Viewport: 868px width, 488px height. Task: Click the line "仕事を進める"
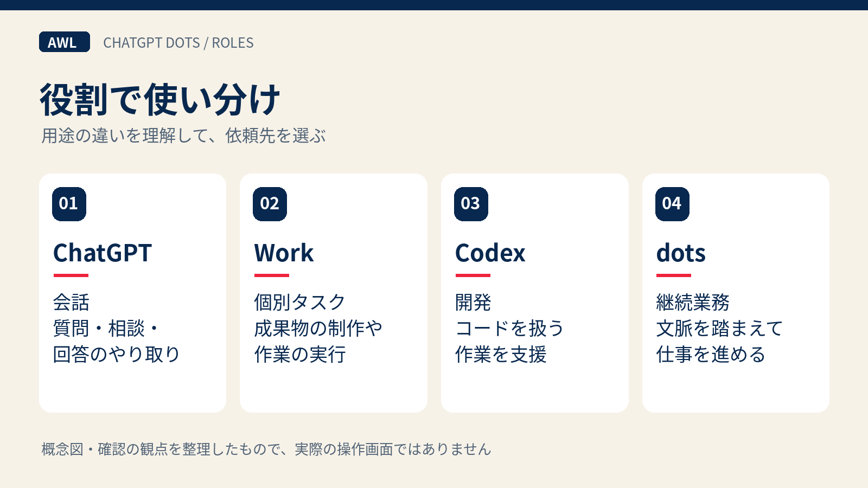point(711,355)
